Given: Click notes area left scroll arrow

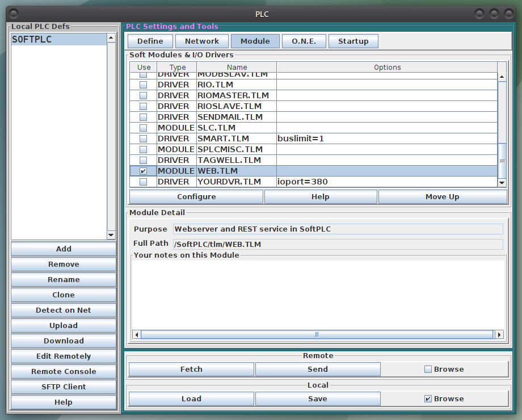Looking at the screenshot, I should point(137,334).
